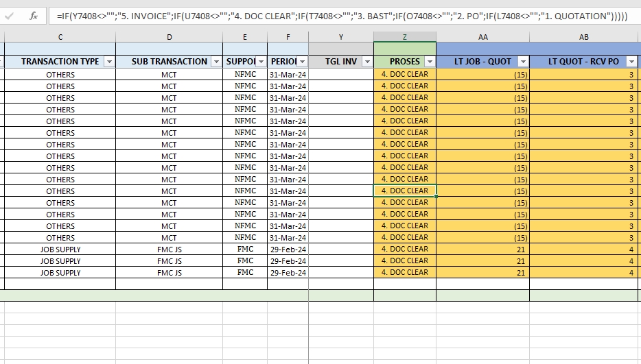
Task: Click the LT JOB - QUOT header cell text
Action: pyautogui.click(x=482, y=62)
